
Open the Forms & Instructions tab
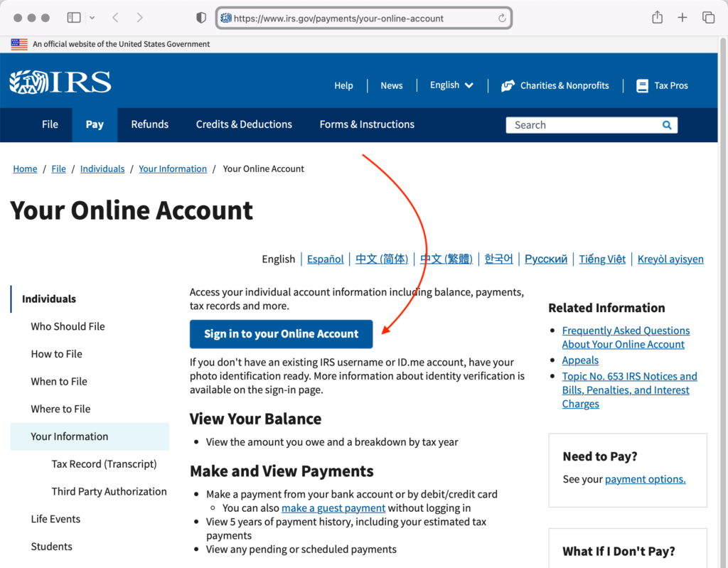tap(367, 124)
